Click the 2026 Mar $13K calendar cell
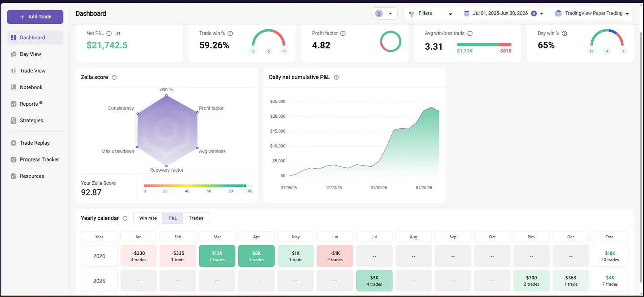The width and height of the screenshot is (644, 297). point(217,256)
